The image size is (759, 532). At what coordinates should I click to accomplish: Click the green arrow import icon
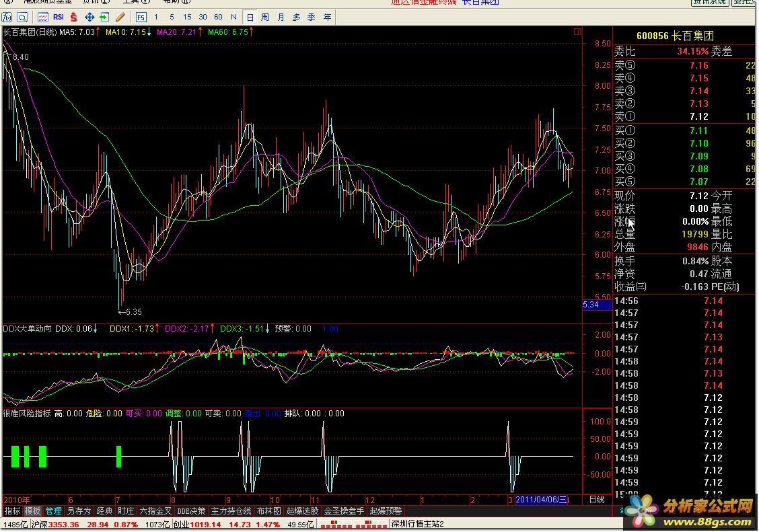coord(104,17)
